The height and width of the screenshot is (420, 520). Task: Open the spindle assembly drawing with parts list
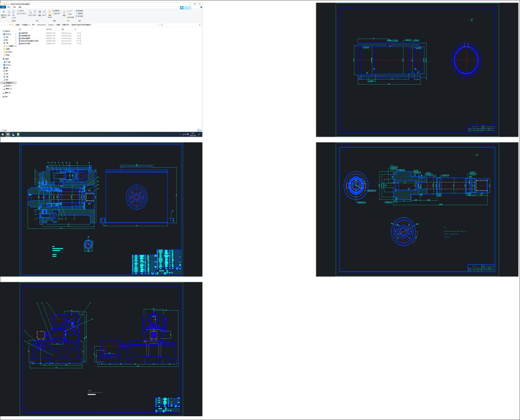pyautogui.click(x=101, y=209)
